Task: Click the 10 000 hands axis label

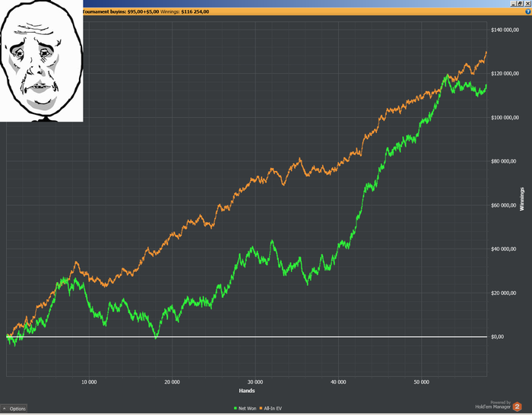Action: [x=89, y=382]
